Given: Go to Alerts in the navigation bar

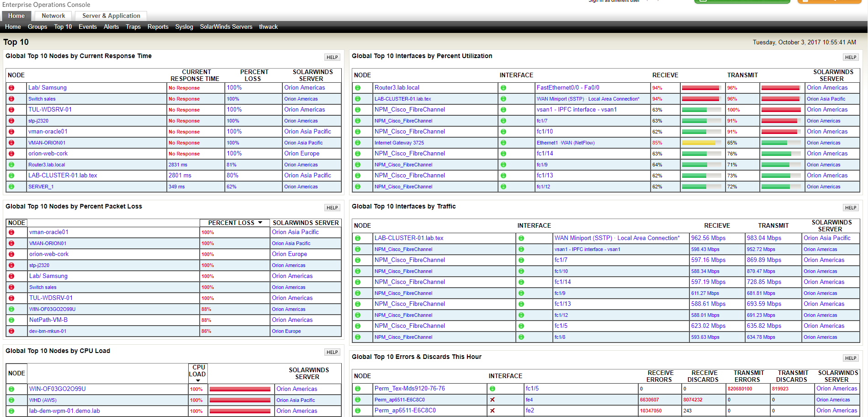Looking at the screenshot, I should (111, 27).
